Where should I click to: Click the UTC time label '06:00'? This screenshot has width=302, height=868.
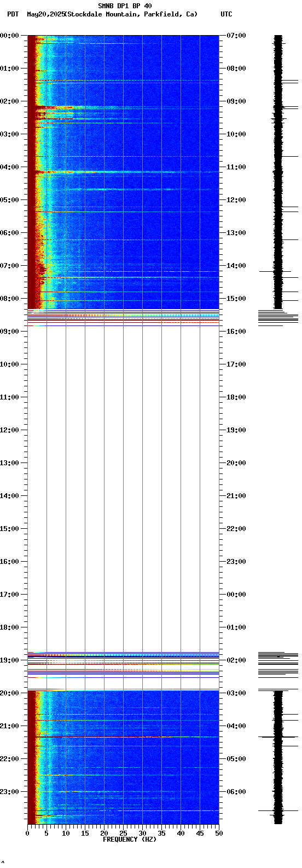236,791
